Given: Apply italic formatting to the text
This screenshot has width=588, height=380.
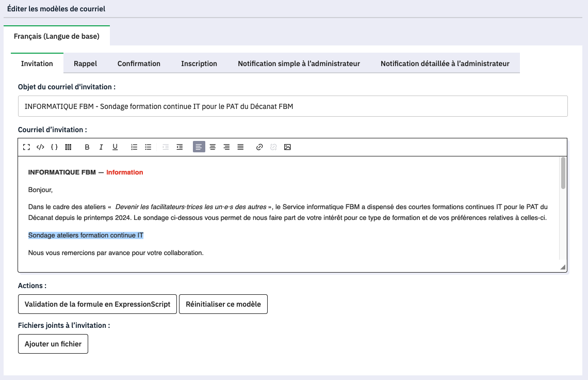Looking at the screenshot, I should (x=101, y=147).
